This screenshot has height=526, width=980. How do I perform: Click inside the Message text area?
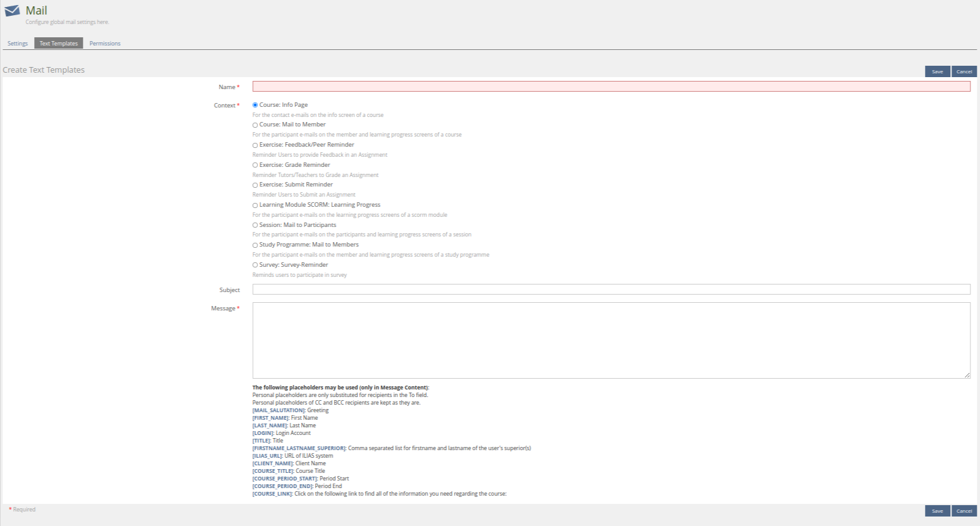[x=611, y=340]
